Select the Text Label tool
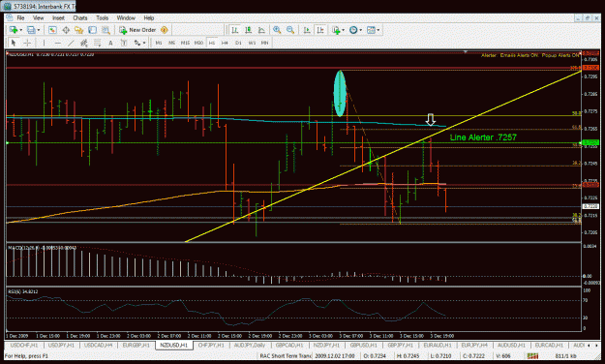Image resolution: width=605 pixels, height=364 pixels. coord(124,43)
